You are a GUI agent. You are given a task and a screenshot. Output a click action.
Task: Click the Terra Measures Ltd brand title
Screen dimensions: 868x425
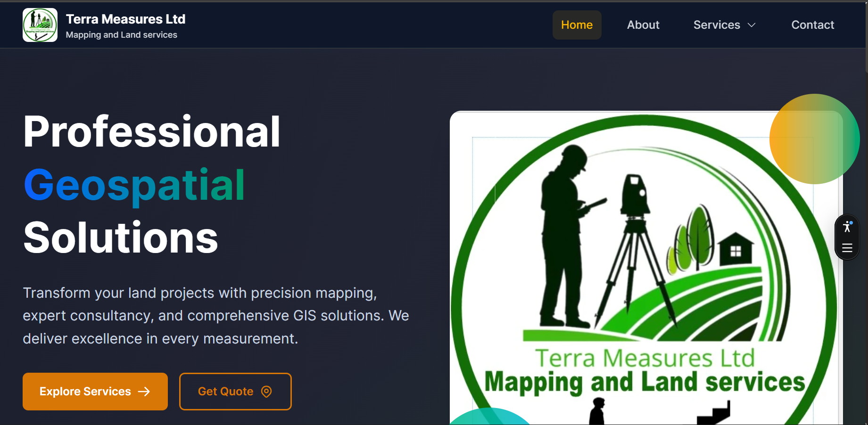[x=125, y=19]
